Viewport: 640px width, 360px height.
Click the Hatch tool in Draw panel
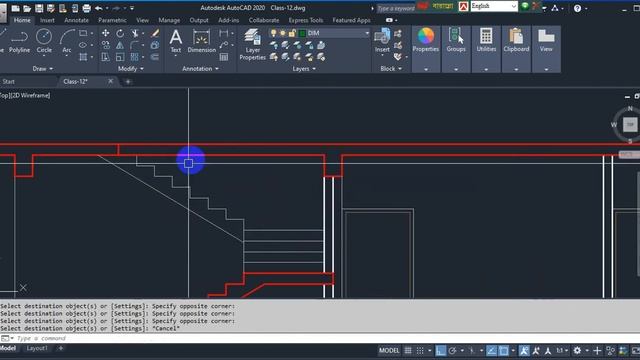tap(83, 57)
